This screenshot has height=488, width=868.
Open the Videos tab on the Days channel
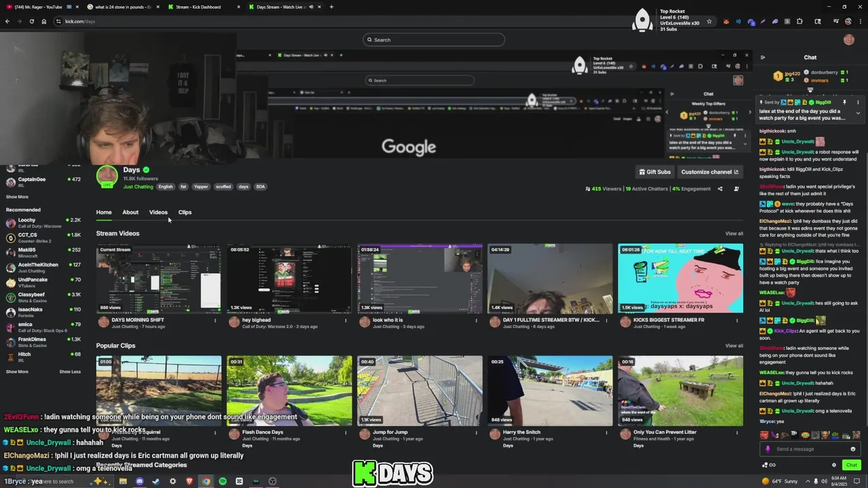(x=158, y=212)
